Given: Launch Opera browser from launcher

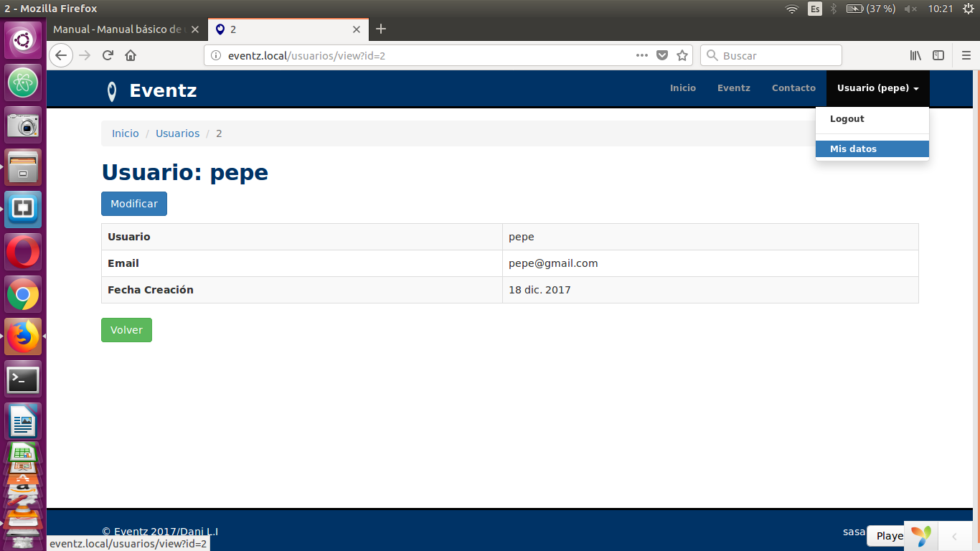Looking at the screenshot, I should [x=24, y=252].
